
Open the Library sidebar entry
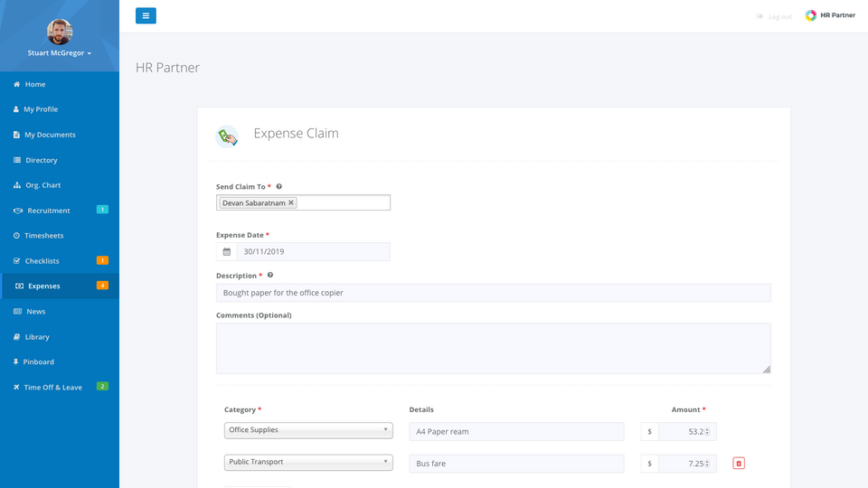click(60, 336)
